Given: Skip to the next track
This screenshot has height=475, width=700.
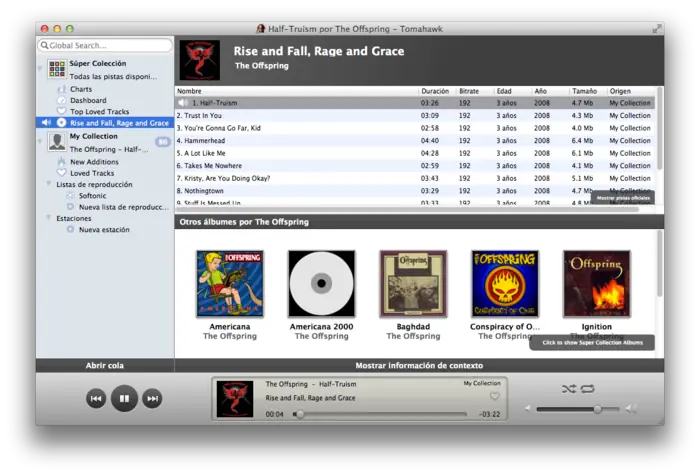Looking at the screenshot, I should pyautogui.click(x=152, y=398).
